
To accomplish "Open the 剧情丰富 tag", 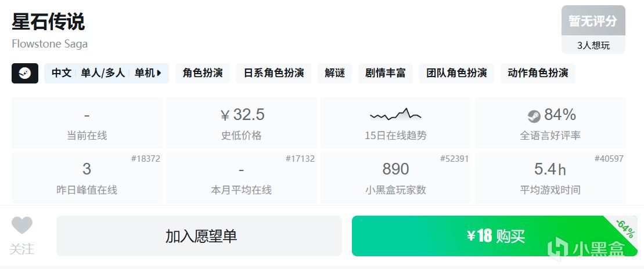I will pyautogui.click(x=385, y=74).
